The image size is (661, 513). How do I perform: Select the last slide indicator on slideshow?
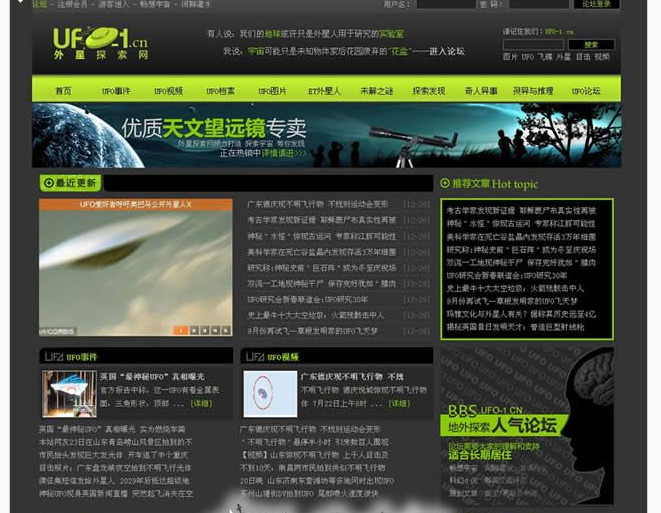pyautogui.click(x=224, y=330)
